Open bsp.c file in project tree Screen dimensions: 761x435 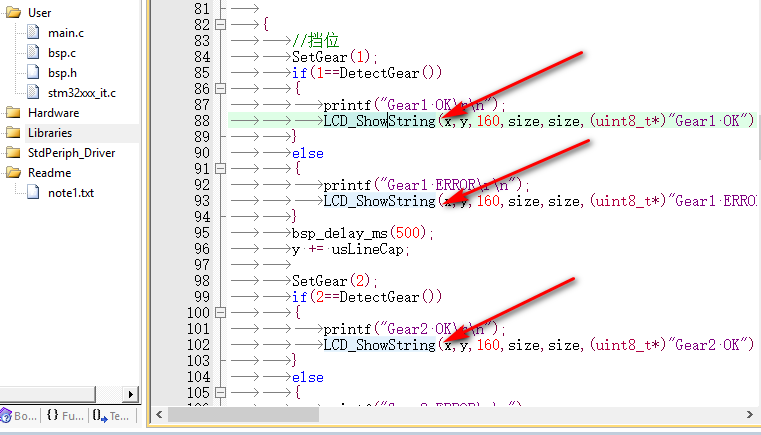pos(62,53)
